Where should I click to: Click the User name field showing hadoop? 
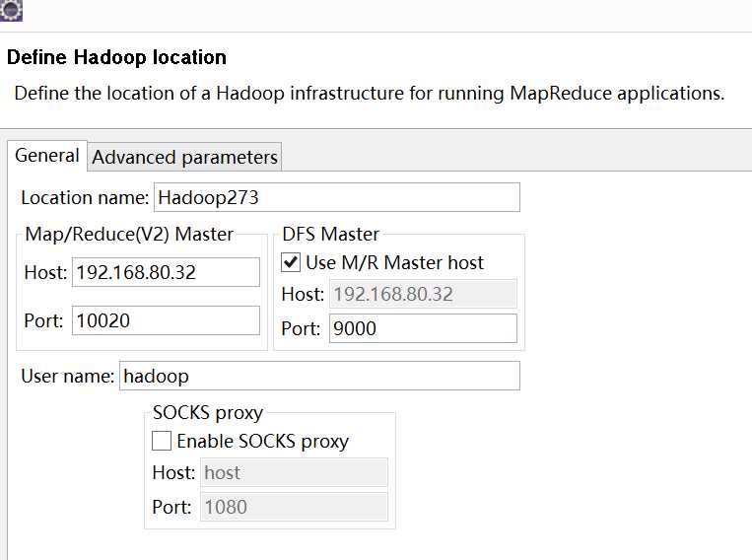coord(319,376)
